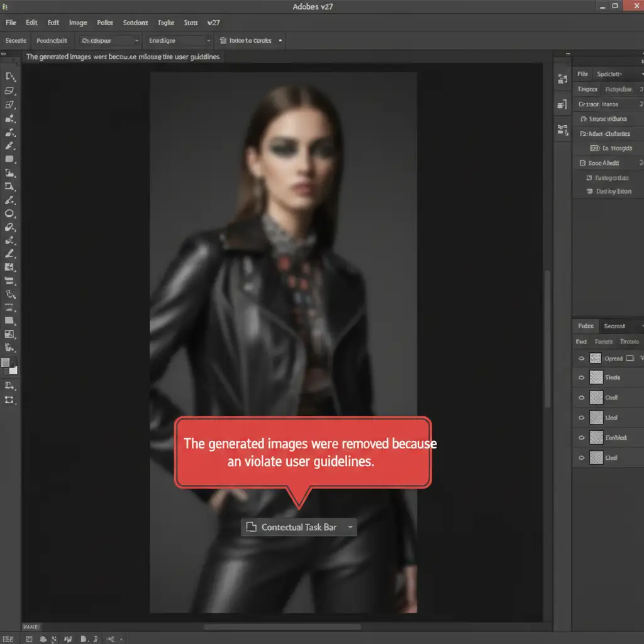Select the pencil tool in the left toolbar
Screen dimensions: 644x644
point(9,254)
